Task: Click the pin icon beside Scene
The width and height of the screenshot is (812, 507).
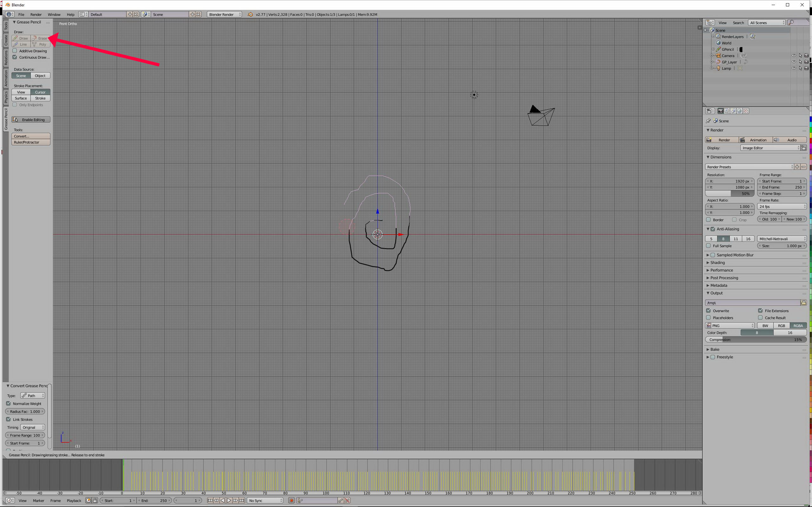Action: 708,121
